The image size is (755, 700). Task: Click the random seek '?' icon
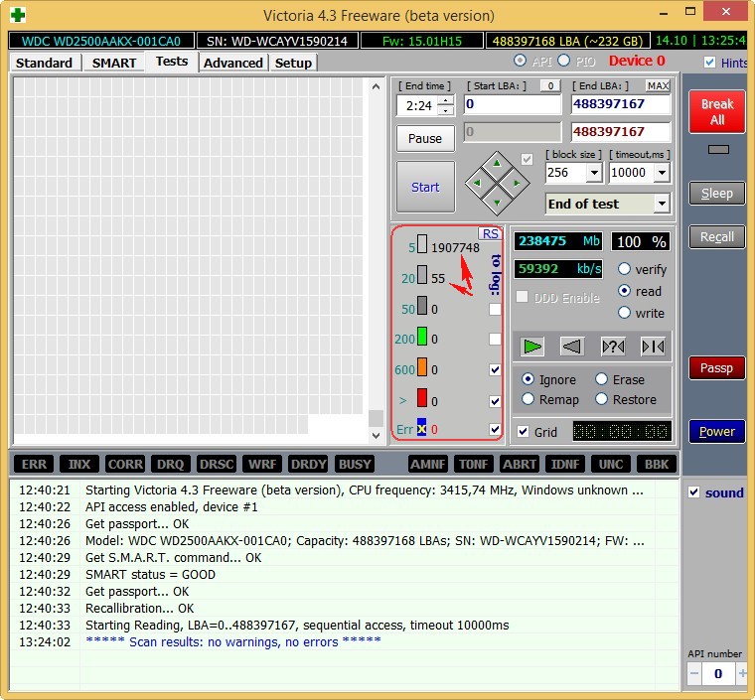pyautogui.click(x=613, y=347)
